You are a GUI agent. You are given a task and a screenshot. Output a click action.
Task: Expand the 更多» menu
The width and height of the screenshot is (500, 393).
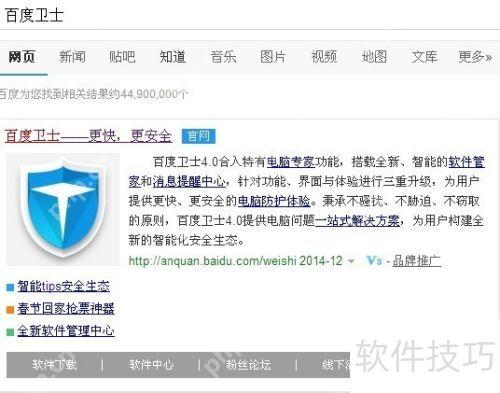click(x=475, y=57)
